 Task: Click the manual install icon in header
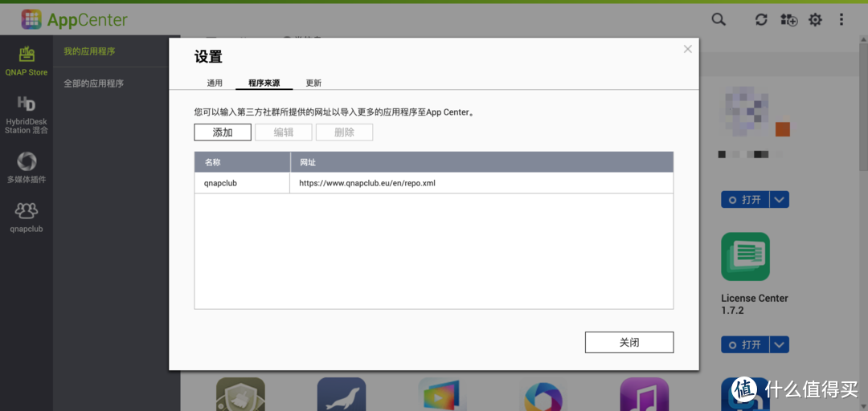tap(789, 20)
